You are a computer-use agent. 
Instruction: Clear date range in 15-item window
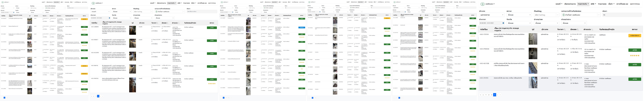109,18
